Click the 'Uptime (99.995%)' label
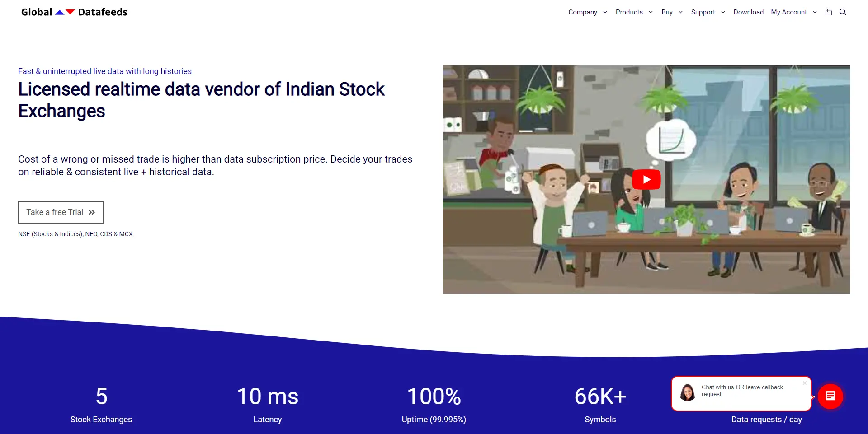The height and width of the screenshot is (434, 868). pos(434,420)
